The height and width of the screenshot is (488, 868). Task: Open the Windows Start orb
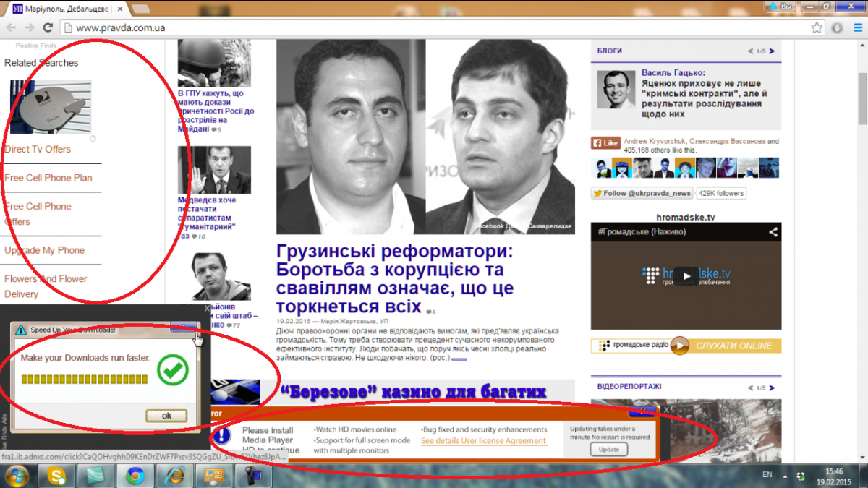(16, 476)
